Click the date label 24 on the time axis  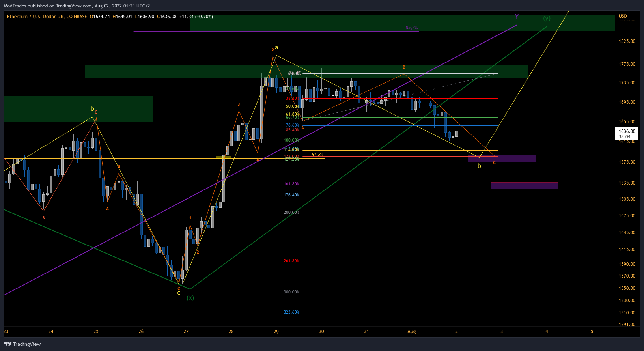51,332
